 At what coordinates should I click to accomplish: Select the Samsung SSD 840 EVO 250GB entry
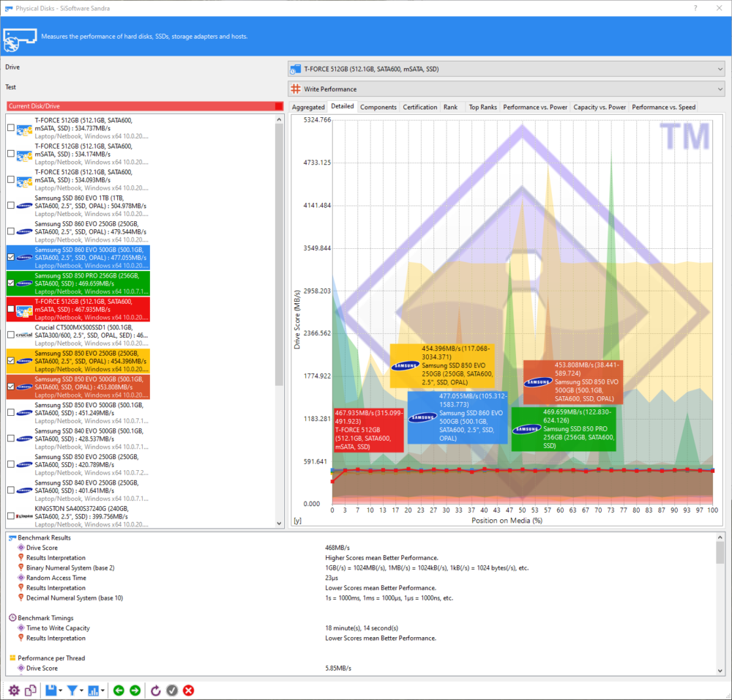pyautogui.click(x=78, y=491)
